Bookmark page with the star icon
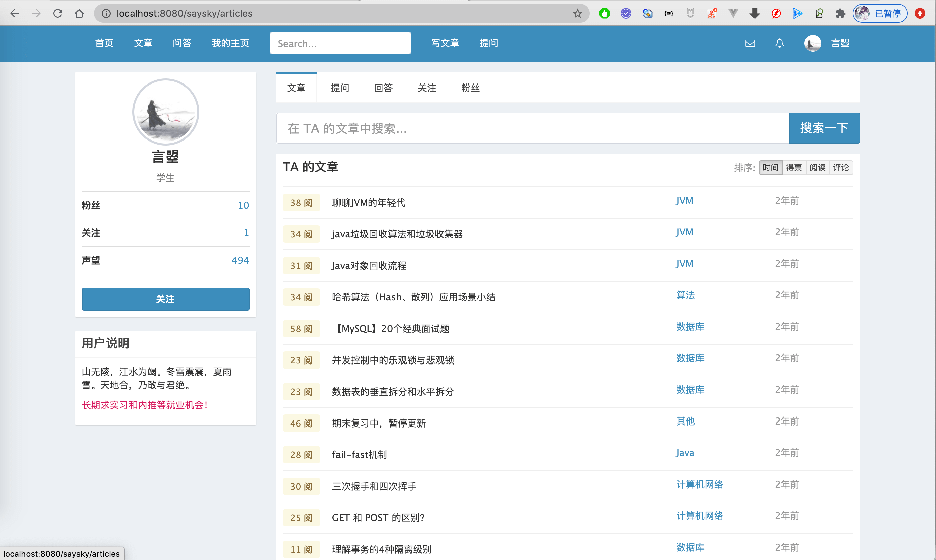Screen dimensions: 936x560 point(577,14)
